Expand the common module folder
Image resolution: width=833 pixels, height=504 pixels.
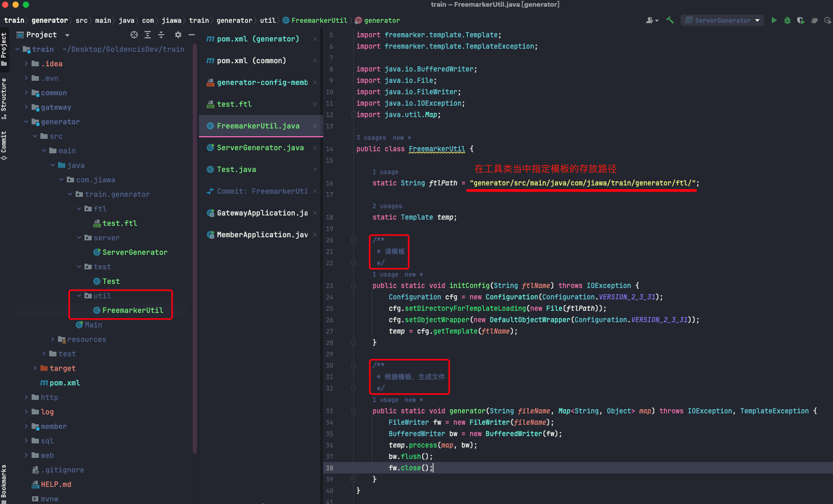pos(26,93)
